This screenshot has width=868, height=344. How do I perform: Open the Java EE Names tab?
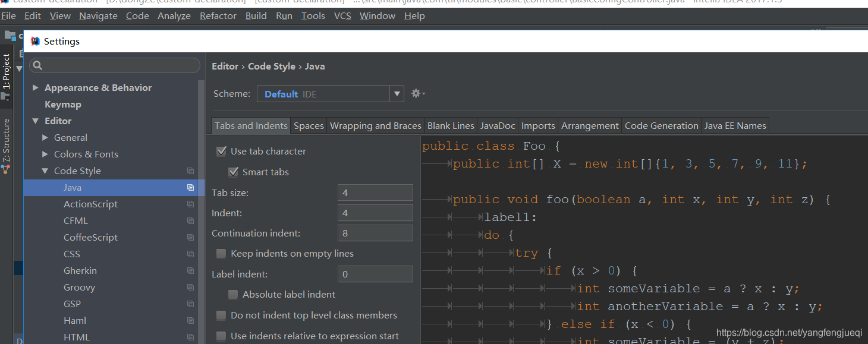(x=735, y=126)
